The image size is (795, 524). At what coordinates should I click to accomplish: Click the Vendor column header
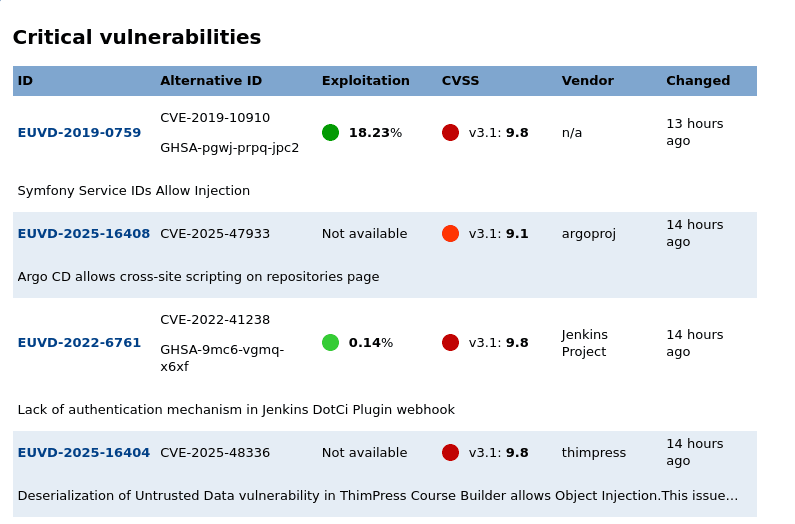(x=587, y=81)
